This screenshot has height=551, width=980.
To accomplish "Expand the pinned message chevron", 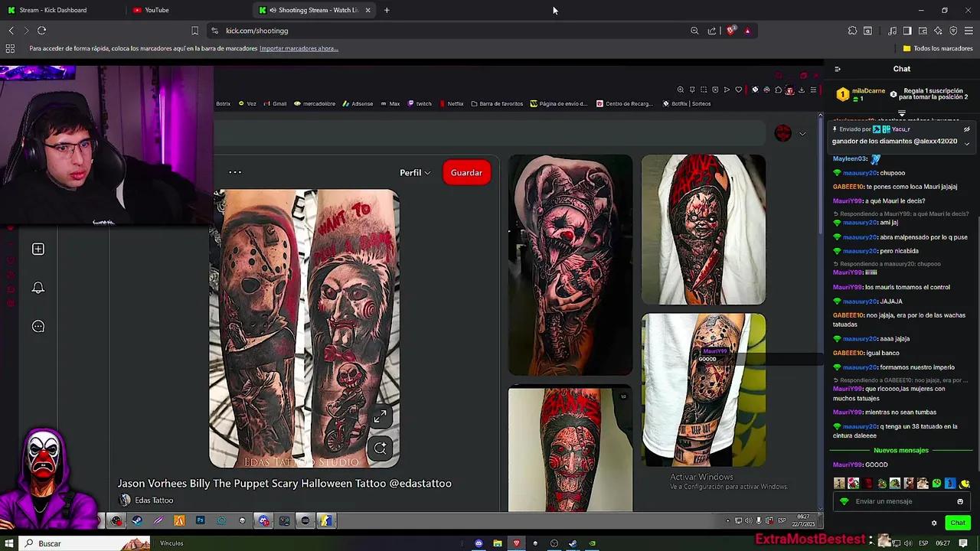I will pyautogui.click(x=967, y=143).
